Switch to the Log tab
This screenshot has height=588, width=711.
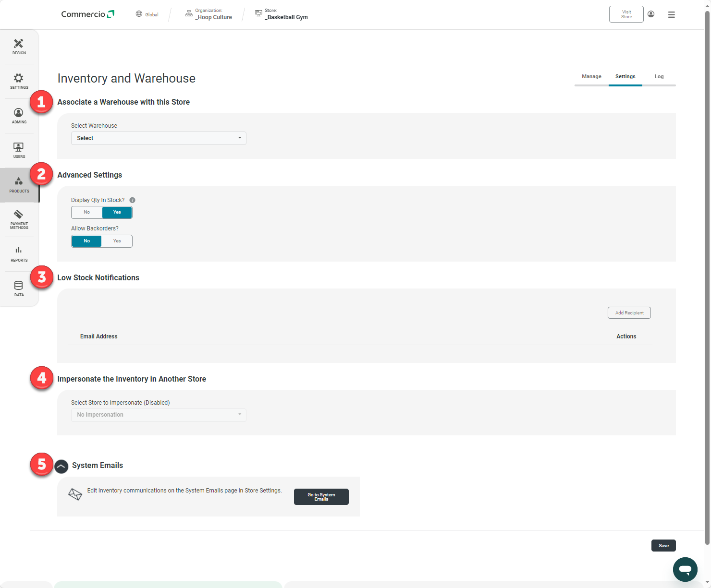(659, 77)
